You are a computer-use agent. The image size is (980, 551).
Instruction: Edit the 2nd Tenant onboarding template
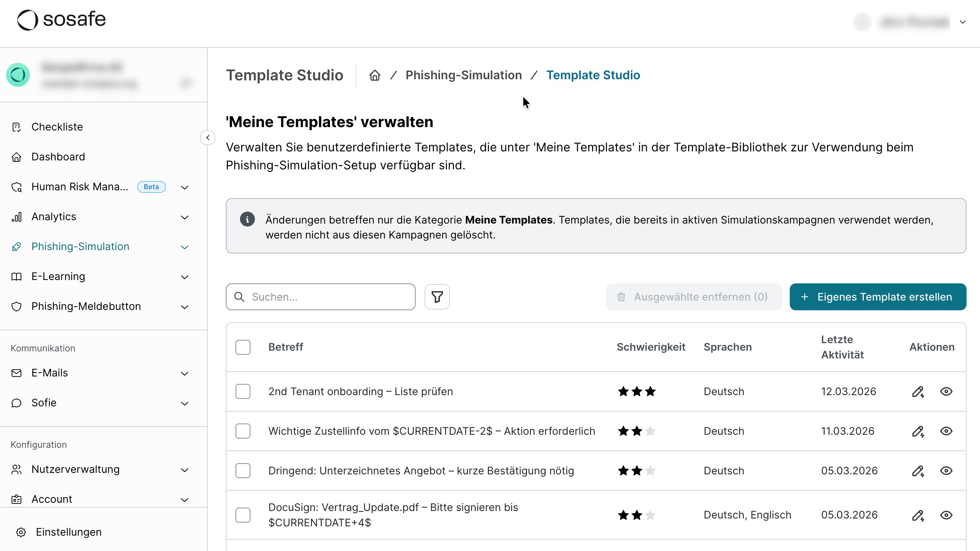918,391
